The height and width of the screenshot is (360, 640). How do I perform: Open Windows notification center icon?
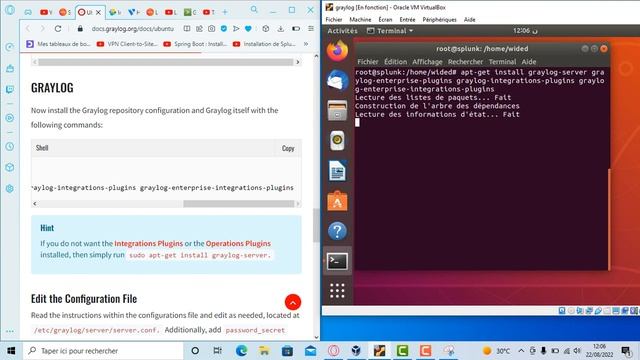pyautogui.click(x=626, y=351)
